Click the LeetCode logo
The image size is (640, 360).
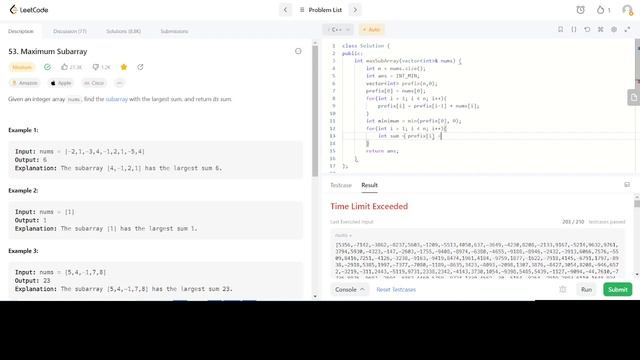[x=29, y=10]
